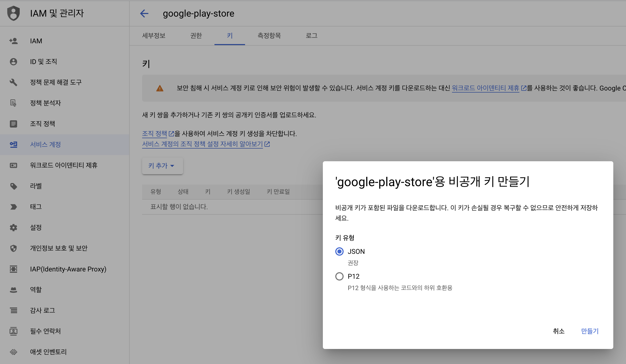626x364 pixels.
Task: Click the back arrow next to google-play-store
Action: point(144,13)
